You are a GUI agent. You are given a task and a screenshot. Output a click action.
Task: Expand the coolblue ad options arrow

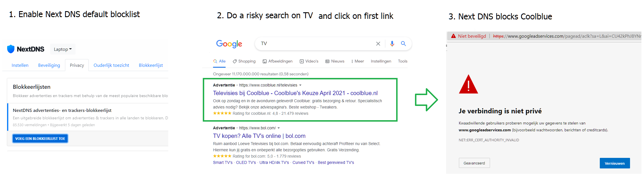[x=300, y=85]
